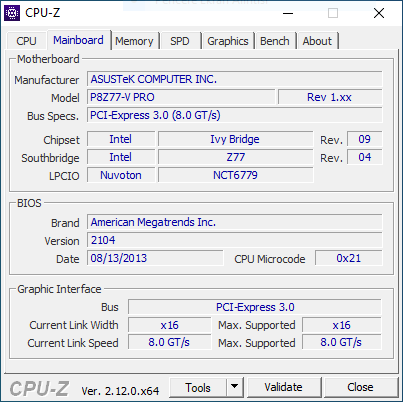Open the About tab

coord(317,41)
